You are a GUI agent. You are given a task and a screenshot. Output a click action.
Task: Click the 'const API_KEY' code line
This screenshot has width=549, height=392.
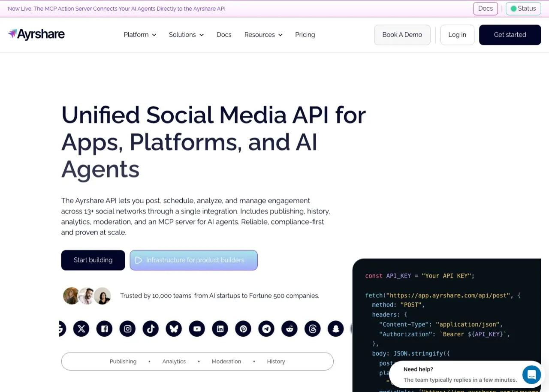[x=420, y=276]
